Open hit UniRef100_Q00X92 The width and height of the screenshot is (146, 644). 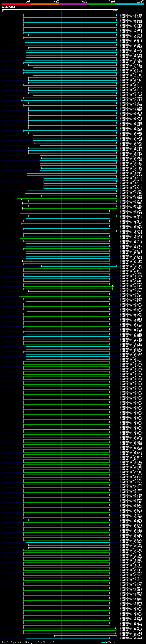131,25
